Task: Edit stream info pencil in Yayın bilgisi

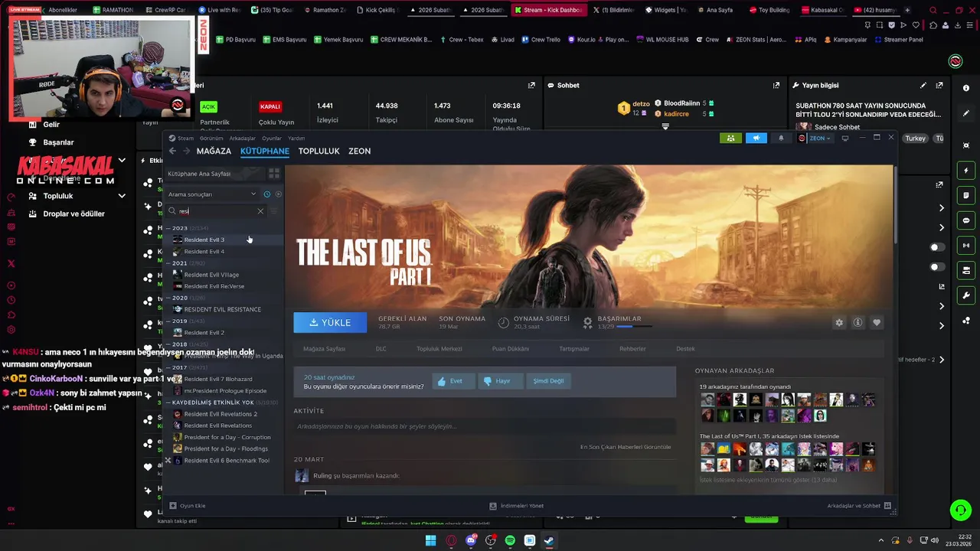Action: pos(923,86)
